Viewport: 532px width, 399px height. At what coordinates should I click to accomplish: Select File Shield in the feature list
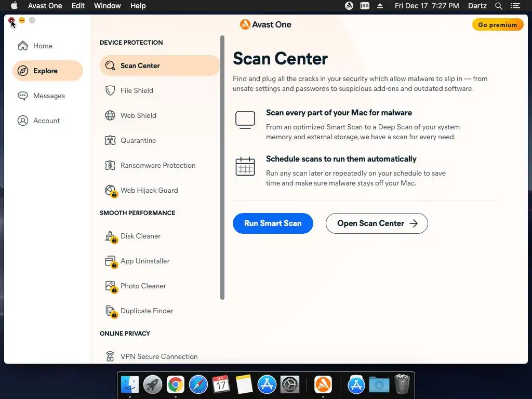(x=159, y=90)
